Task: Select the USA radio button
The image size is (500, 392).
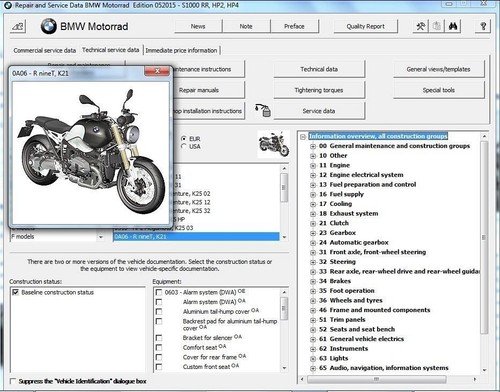Action: [184, 146]
